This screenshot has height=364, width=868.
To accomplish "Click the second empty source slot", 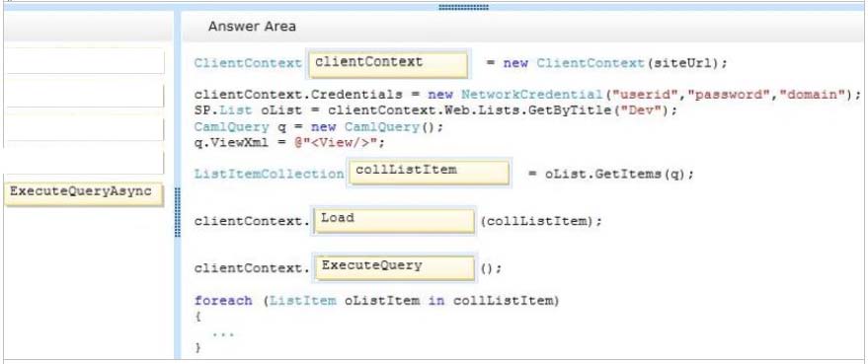I will click(84, 96).
